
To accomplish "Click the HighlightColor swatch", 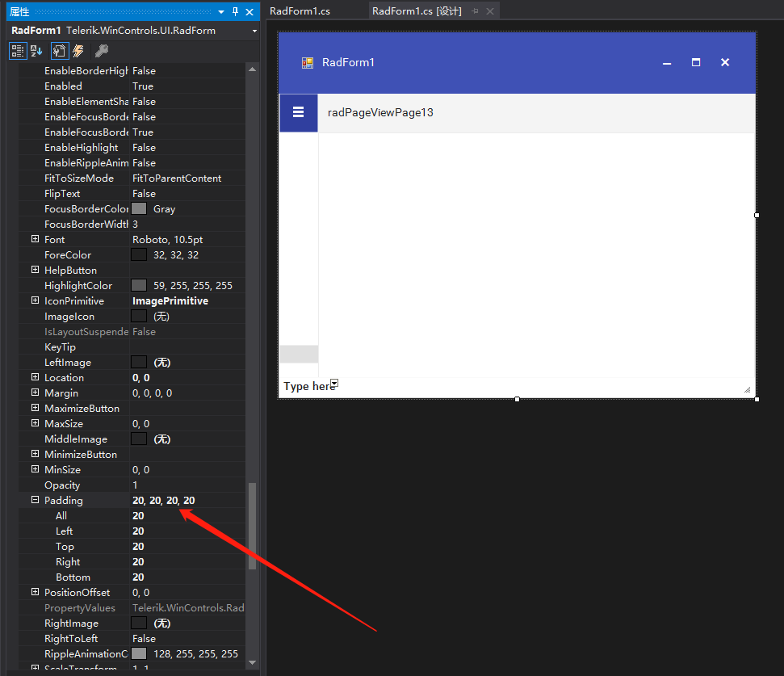I will [x=139, y=285].
